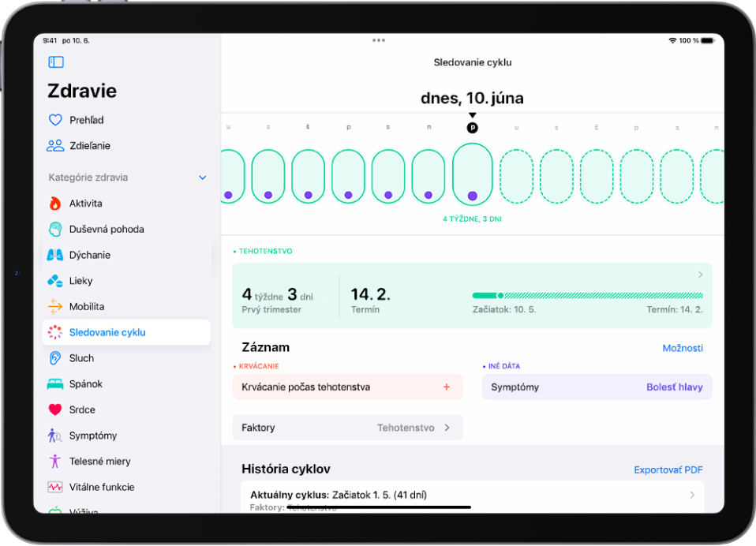Viewport: 756px width, 546px height.
Task: Open Krvácanie počas tehotenstva row
Action: click(348, 387)
